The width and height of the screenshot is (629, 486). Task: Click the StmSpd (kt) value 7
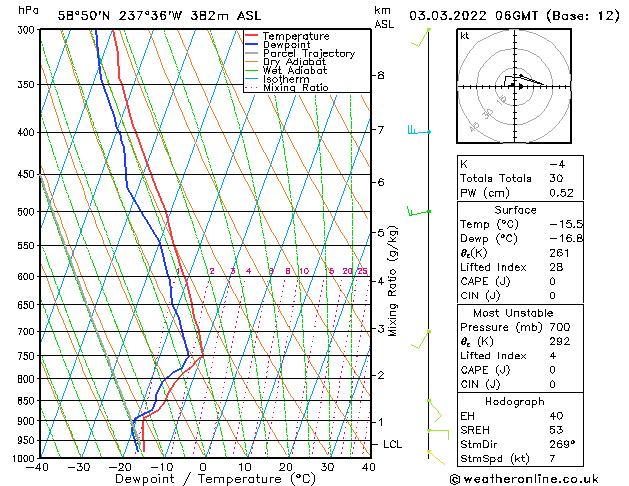pyautogui.click(x=553, y=458)
